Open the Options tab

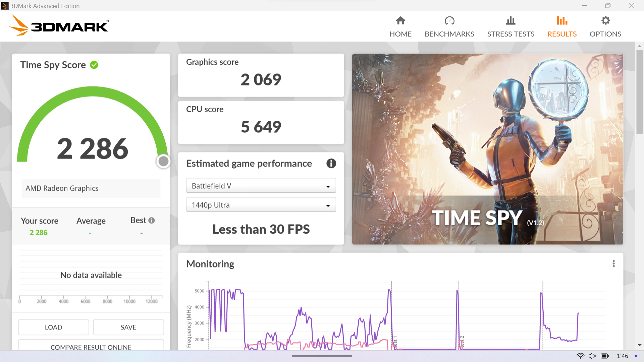(x=605, y=27)
